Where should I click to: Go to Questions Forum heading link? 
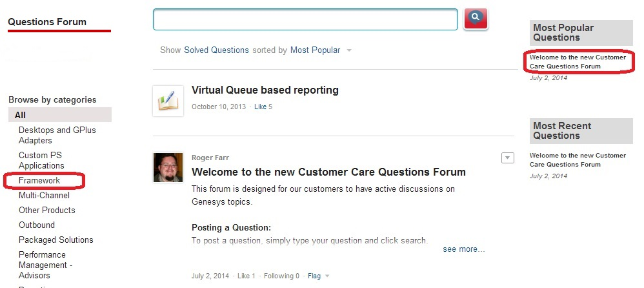pos(46,22)
